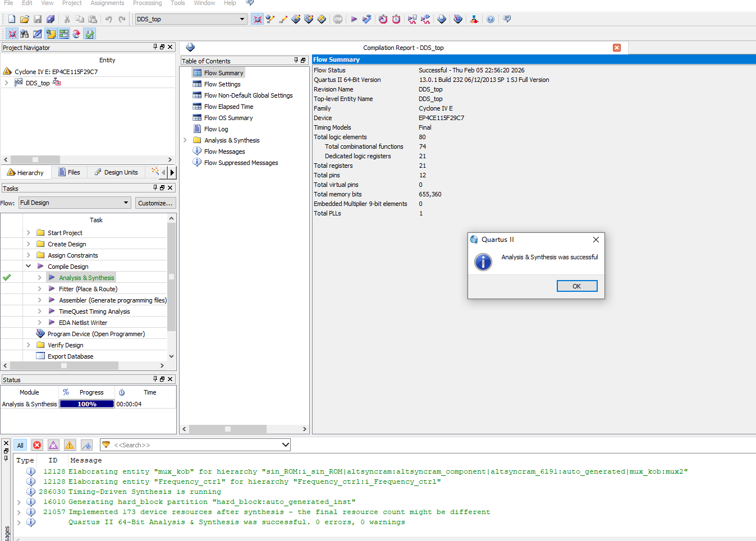Open the Programmer toolbar icon
This screenshot has width=756, height=541.
pyautogui.click(x=458, y=19)
